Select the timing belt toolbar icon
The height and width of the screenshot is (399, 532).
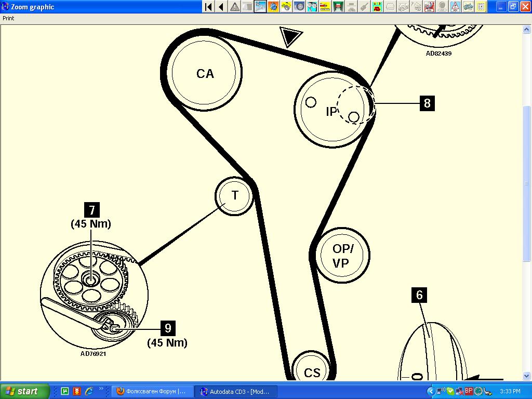pyautogui.click(x=260, y=7)
